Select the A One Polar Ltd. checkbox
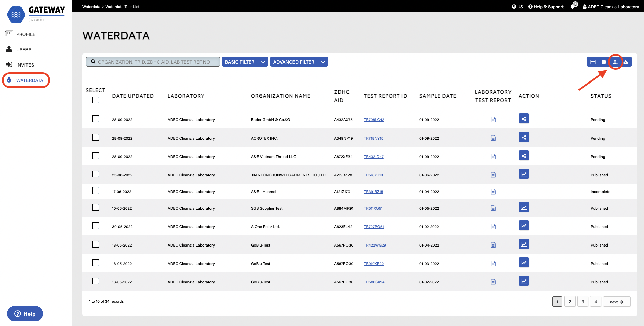This screenshot has width=644, height=326. [96, 226]
